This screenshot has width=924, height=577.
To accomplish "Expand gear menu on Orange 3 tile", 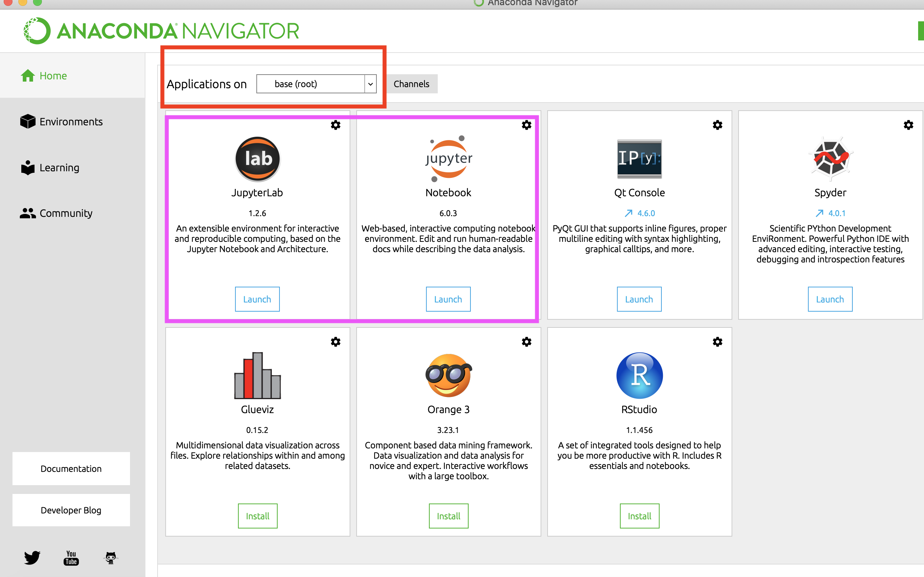I will 526,342.
